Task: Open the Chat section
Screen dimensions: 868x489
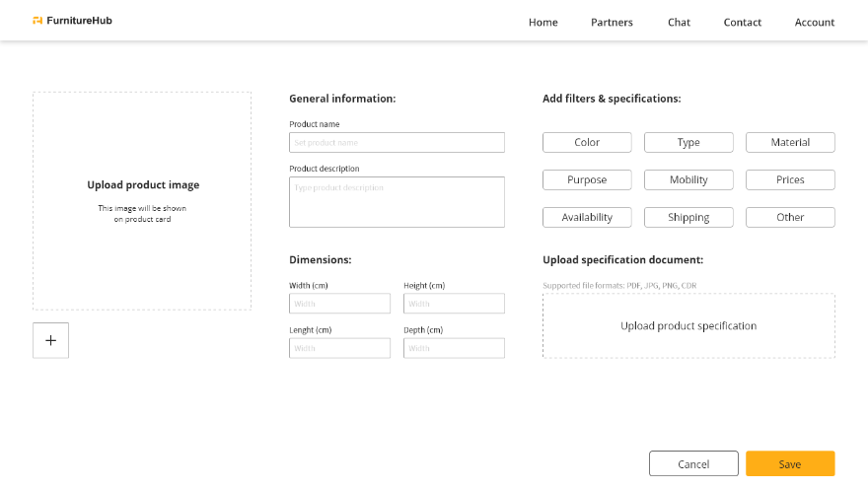Action: (679, 22)
